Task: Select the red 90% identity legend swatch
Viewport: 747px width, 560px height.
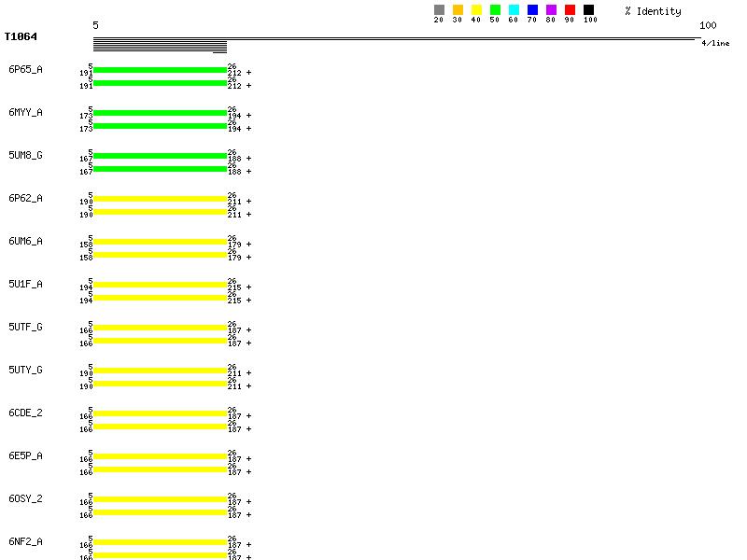Action: 570,10
